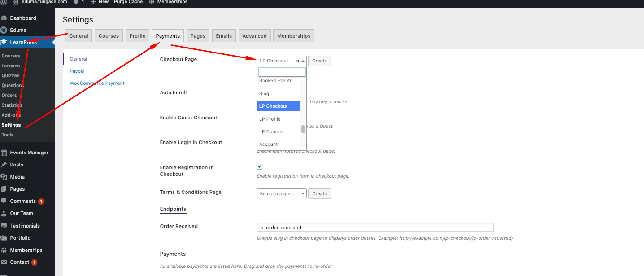Collapse the Checkout Page dropdown arrow

tap(303, 61)
